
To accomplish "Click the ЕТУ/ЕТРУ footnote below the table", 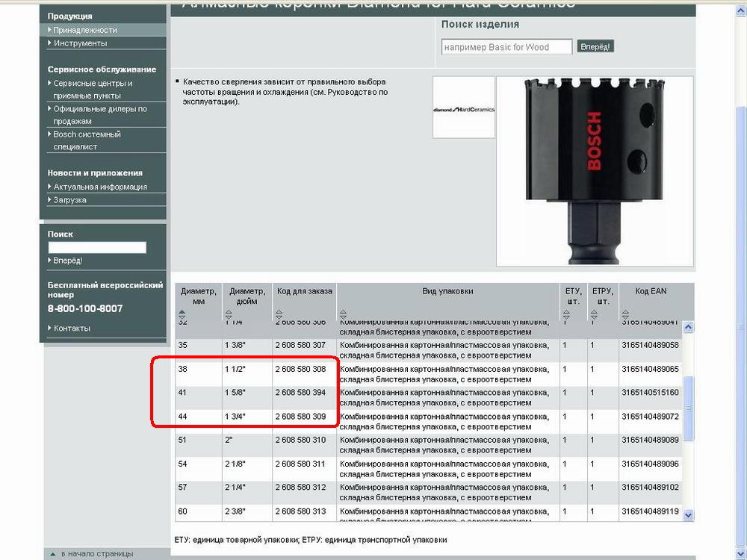I will tap(311, 540).
